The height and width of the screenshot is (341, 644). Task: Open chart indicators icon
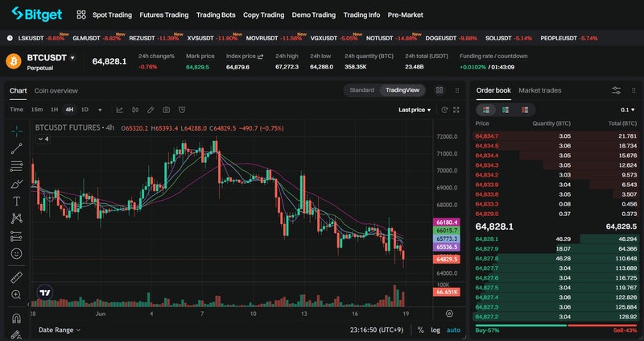tap(119, 110)
